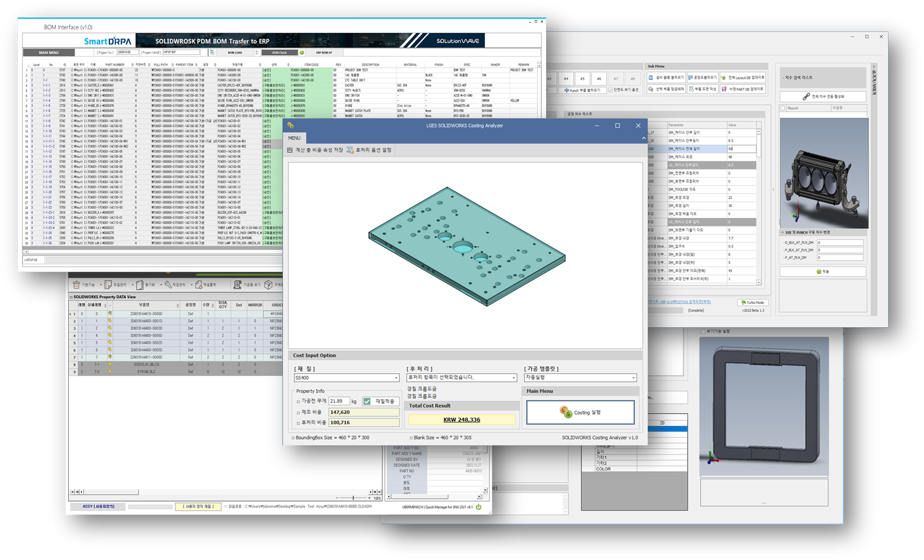Click BOM Check button in BOM Interface

point(279,52)
